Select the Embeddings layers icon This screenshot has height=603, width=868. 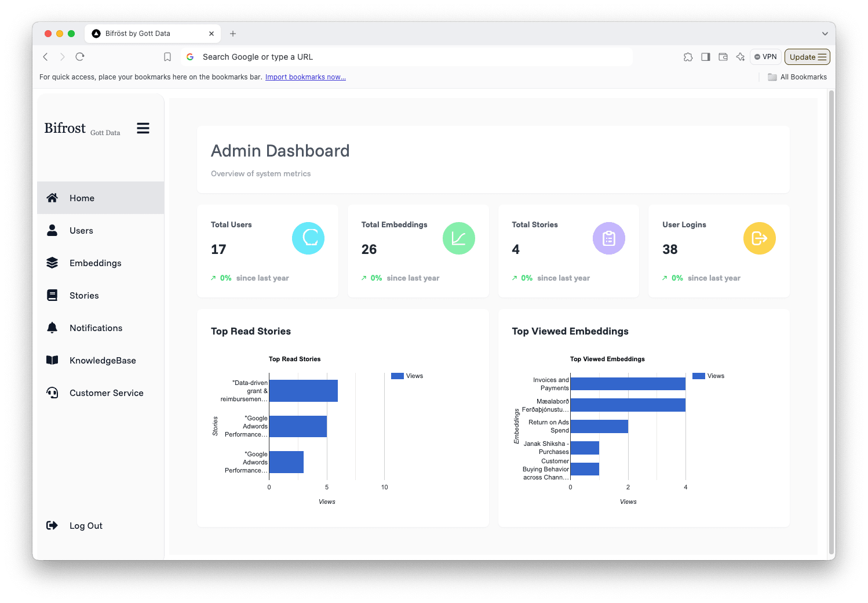[x=52, y=263]
